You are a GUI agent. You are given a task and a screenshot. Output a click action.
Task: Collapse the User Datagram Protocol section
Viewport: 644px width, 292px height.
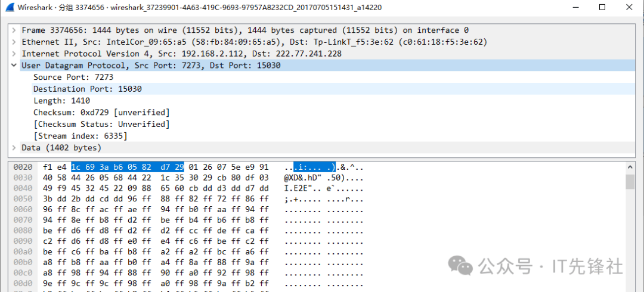point(14,66)
